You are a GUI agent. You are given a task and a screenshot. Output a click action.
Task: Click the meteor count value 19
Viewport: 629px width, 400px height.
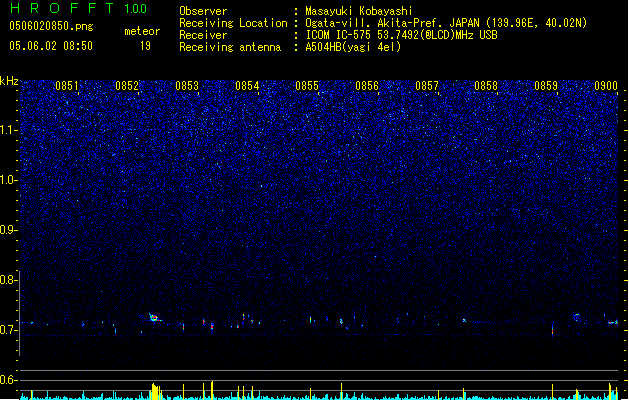[x=145, y=46]
